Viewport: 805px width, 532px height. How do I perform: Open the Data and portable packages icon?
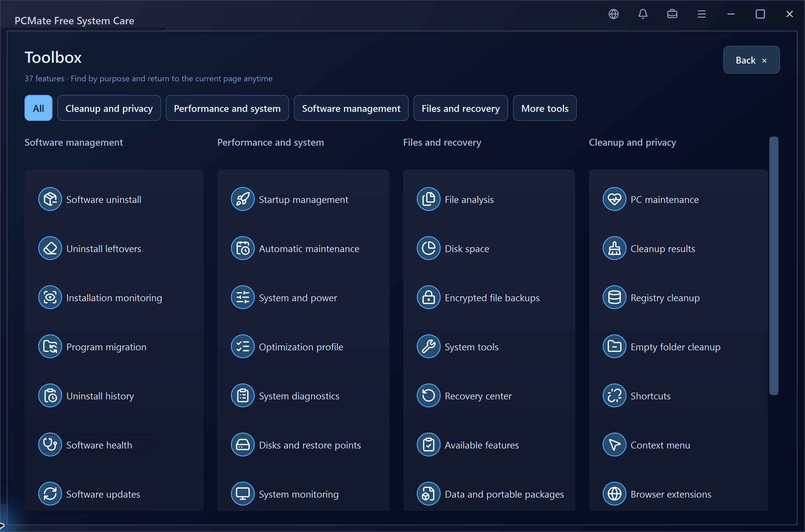point(429,494)
